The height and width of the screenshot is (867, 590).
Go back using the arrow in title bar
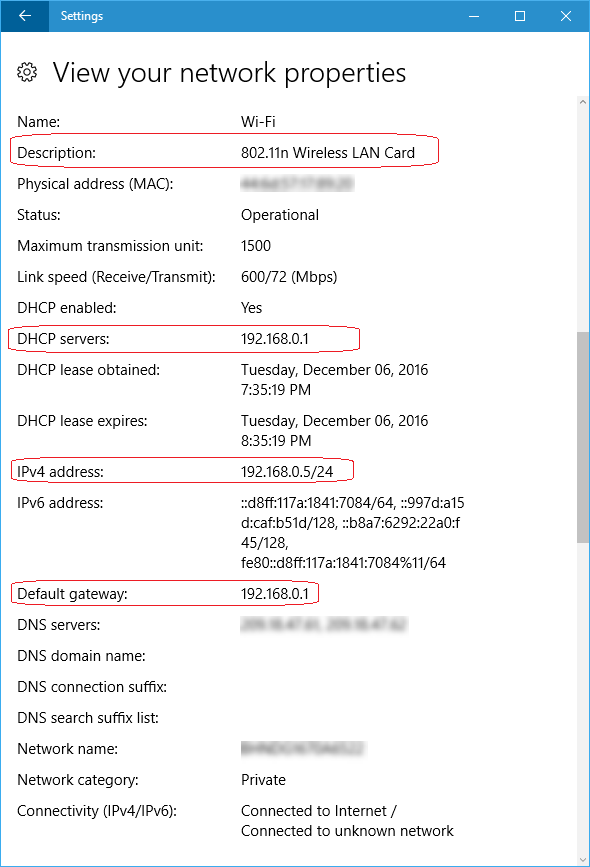tap(24, 16)
